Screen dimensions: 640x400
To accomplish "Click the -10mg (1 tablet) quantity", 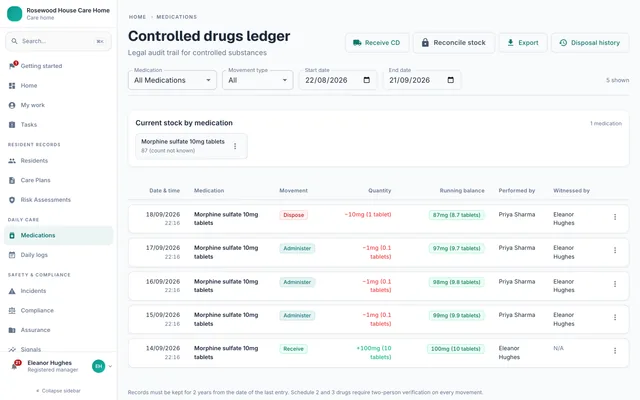I will tap(368, 215).
